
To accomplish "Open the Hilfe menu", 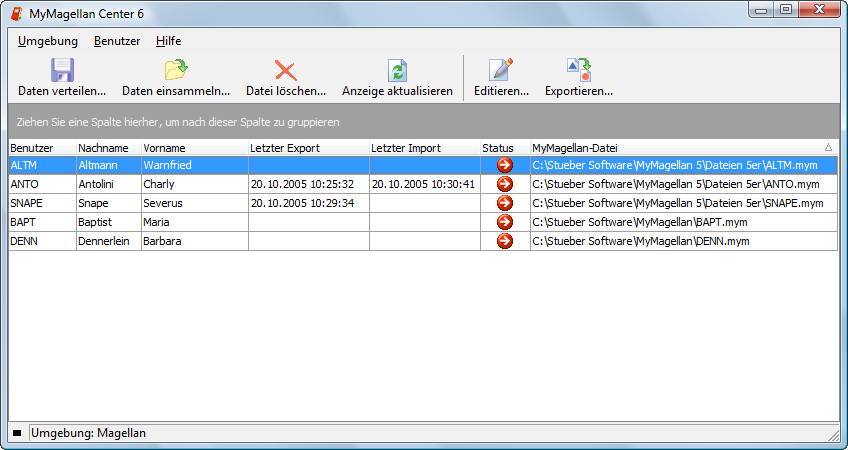I will point(168,41).
